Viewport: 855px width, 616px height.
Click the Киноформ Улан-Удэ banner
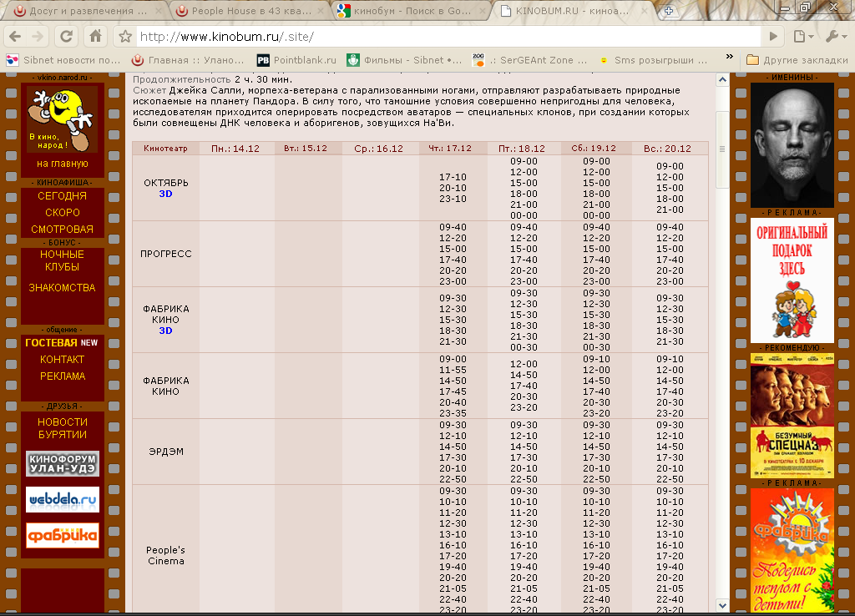pyautogui.click(x=63, y=463)
